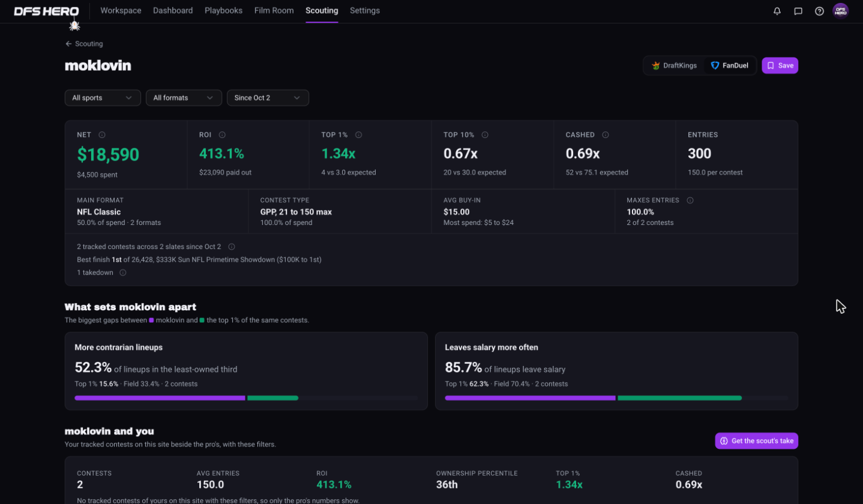Viewport: 863px width, 504px height.
Task: Click the info icon beside TOP 10%
Action: (x=485, y=135)
